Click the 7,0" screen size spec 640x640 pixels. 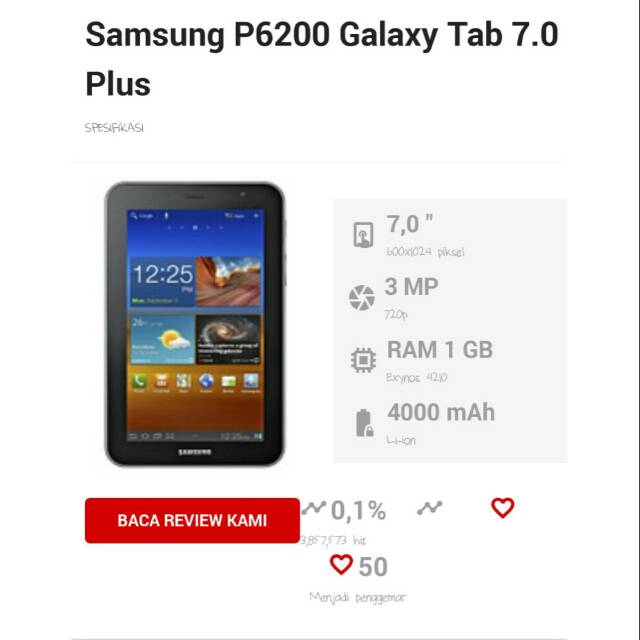[x=410, y=225]
